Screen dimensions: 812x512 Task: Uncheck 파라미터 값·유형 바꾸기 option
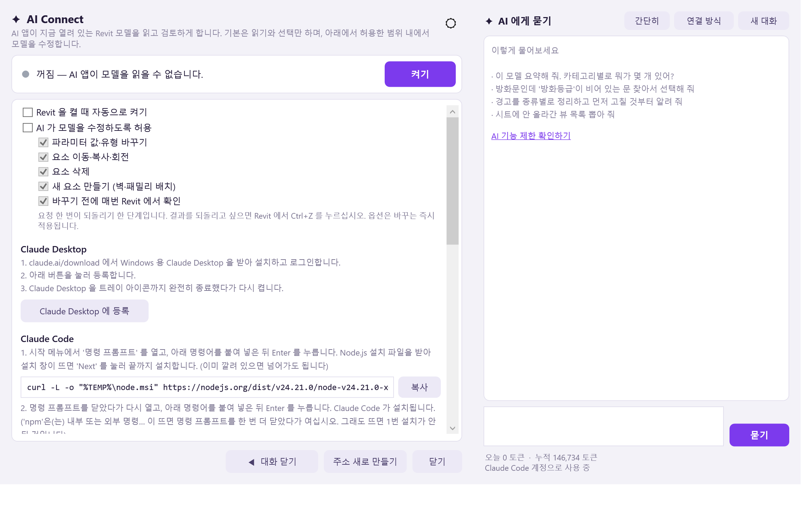(x=43, y=142)
